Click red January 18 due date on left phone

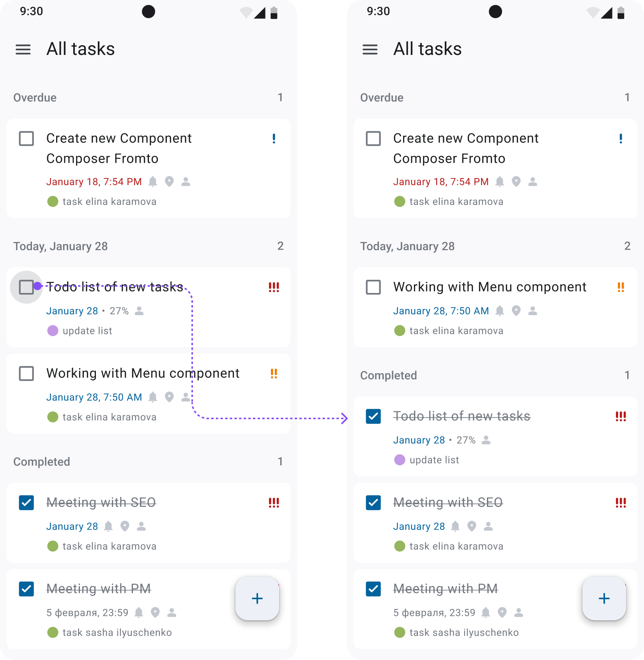pyautogui.click(x=94, y=182)
